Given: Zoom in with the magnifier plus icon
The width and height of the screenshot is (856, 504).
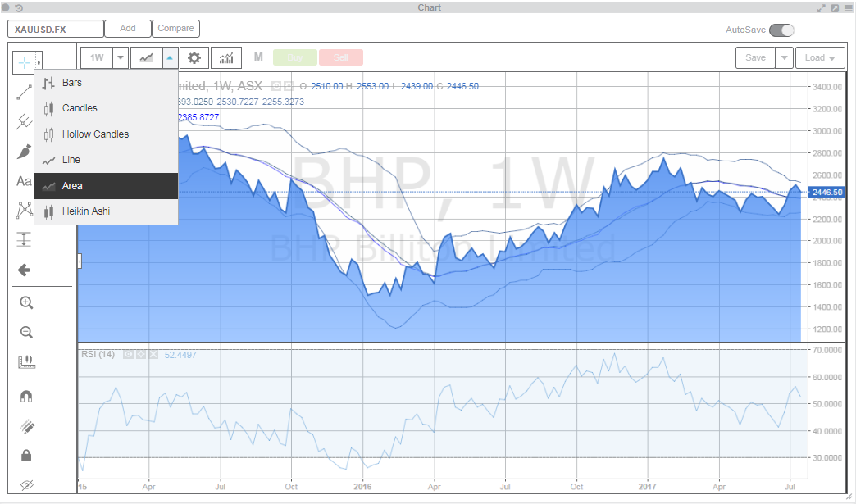Looking at the screenshot, I should pos(26,302).
